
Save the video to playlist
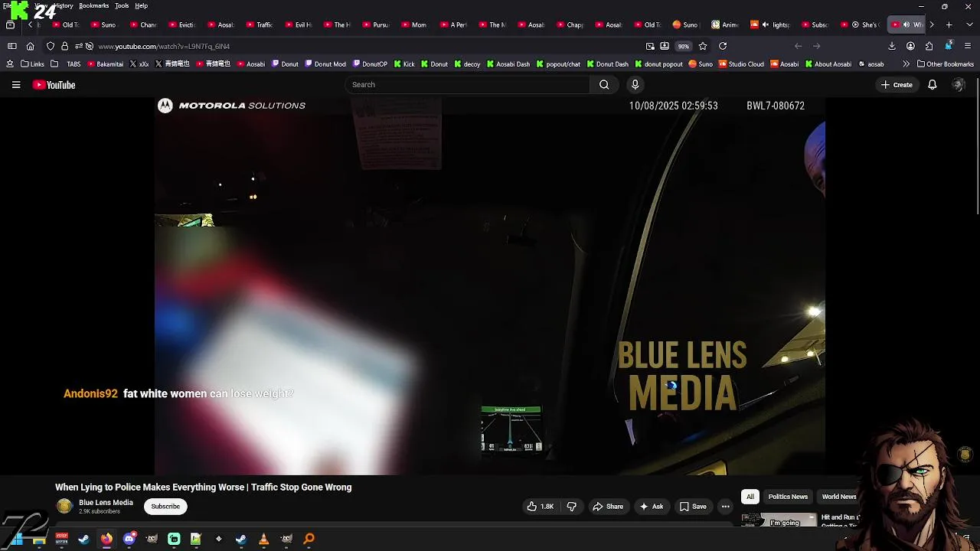pyautogui.click(x=693, y=507)
